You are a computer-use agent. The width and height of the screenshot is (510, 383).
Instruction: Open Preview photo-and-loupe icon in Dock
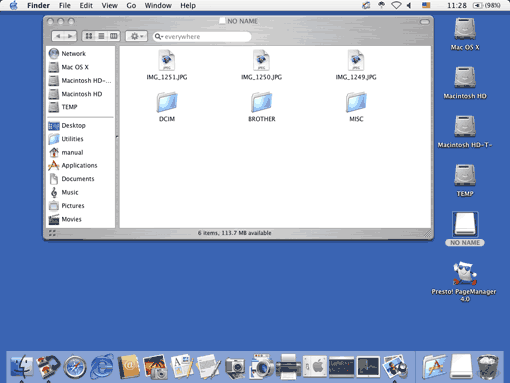[x=395, y=367]
